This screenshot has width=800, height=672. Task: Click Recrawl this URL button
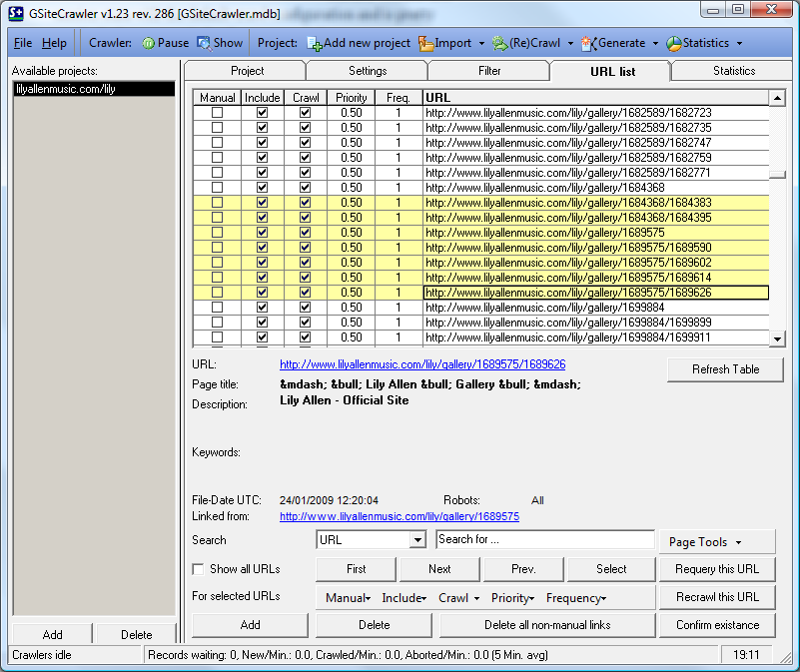coord(717,597)
